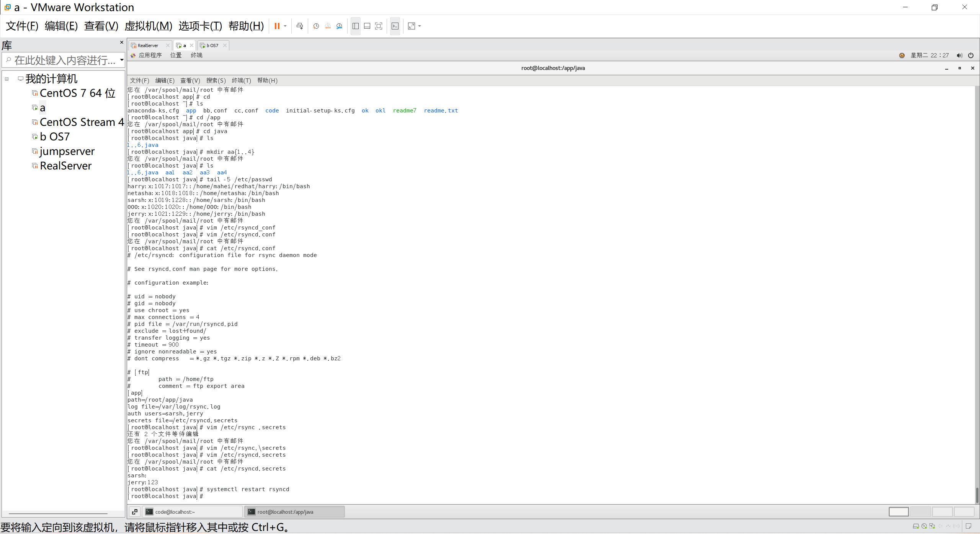Image resolution: width=980 pixels, height=534 pixels.
Task: Select jumpserver in the library tree
Action: (x=67, y=151)
